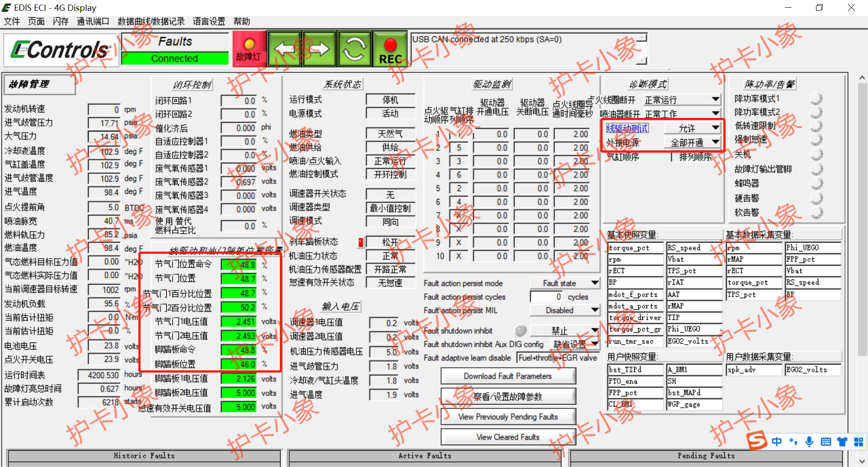
Task: Click the green circular refresh arrows button
Action: point(354,49)
